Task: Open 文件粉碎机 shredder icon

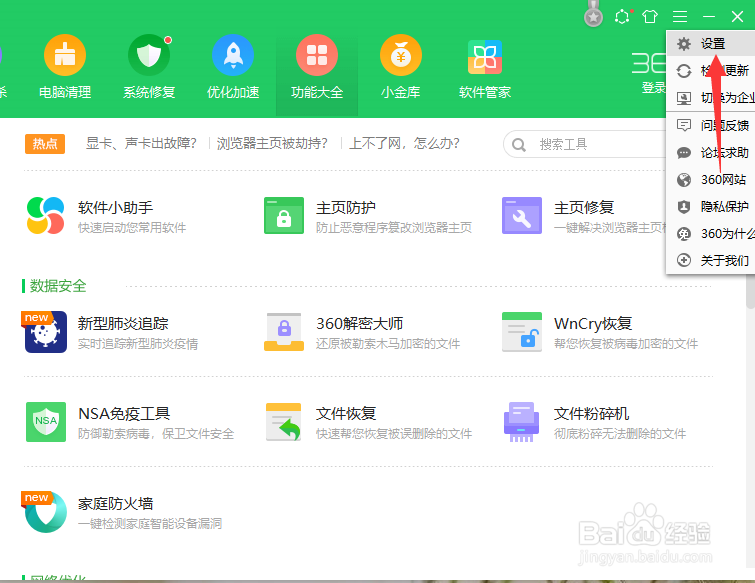Action: point(521,422)
